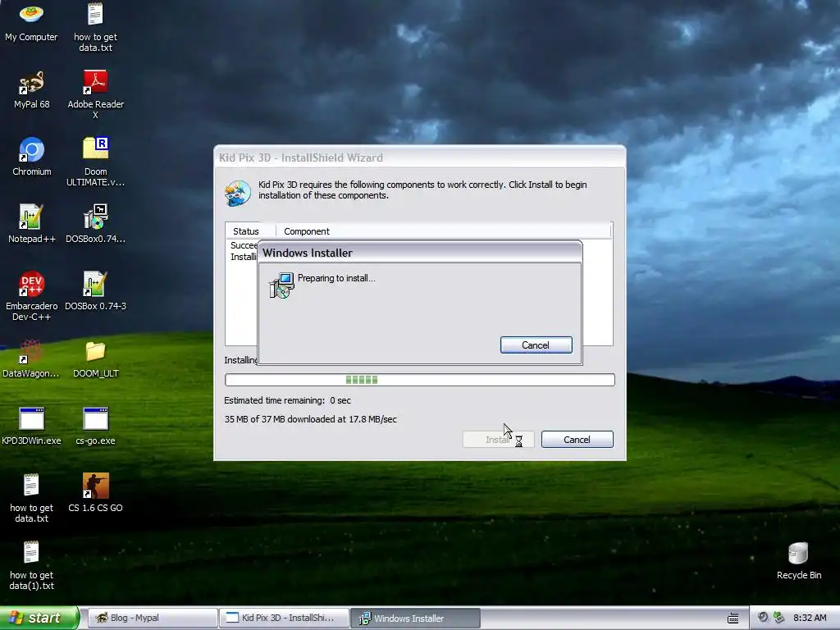Select the Chromium desktop shortcut
The width and height of the screenshot is (840, 630).
click(x=31, y=157)
